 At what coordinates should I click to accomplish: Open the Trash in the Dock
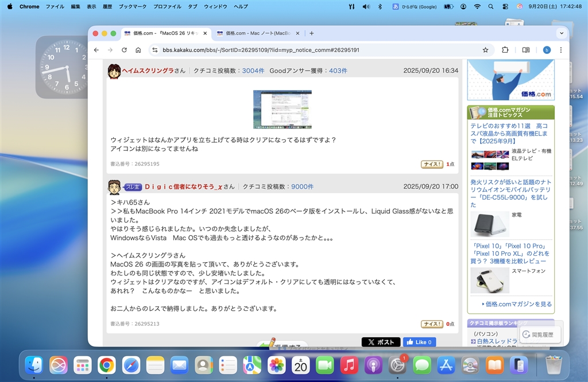pyautogui.click(x=554, y=365)
